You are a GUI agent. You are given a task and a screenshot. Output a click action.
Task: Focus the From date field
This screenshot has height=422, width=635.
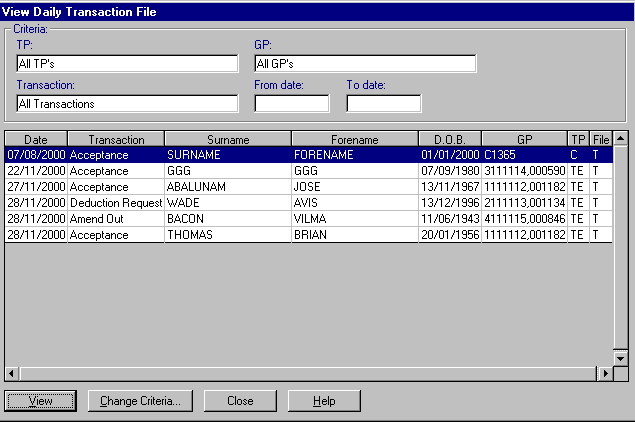291,103
